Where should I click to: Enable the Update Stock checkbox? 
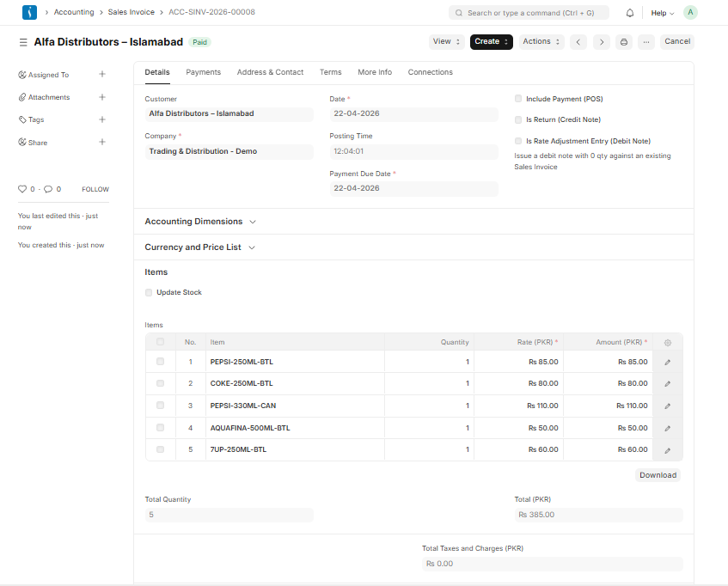click(148, 292)
